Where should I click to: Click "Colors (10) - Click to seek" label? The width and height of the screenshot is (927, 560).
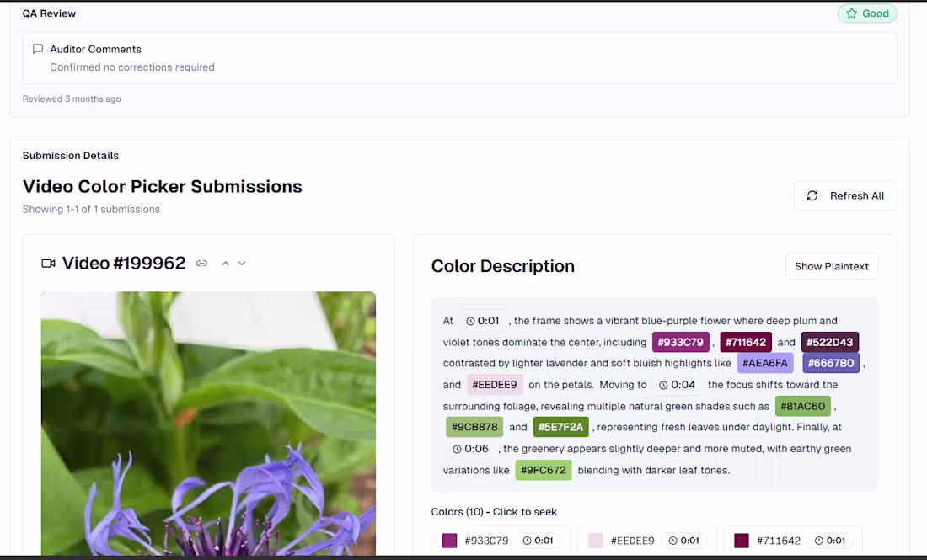(494, 512)
